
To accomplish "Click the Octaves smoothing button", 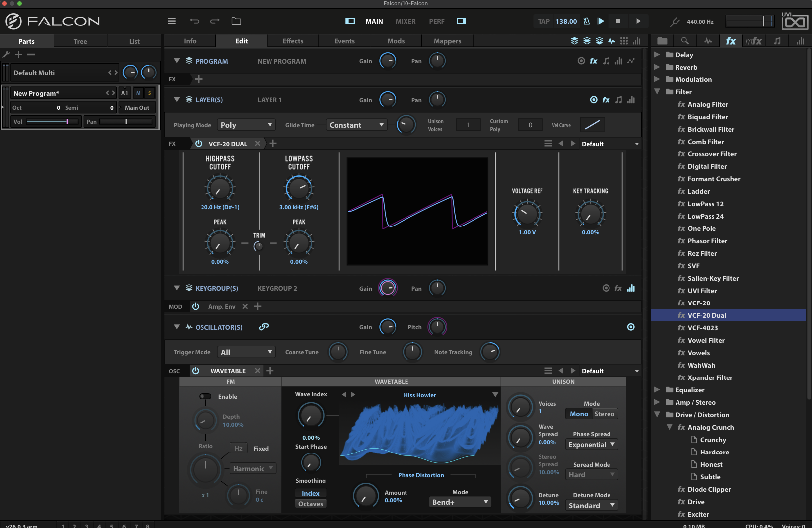I will (311, 504).
